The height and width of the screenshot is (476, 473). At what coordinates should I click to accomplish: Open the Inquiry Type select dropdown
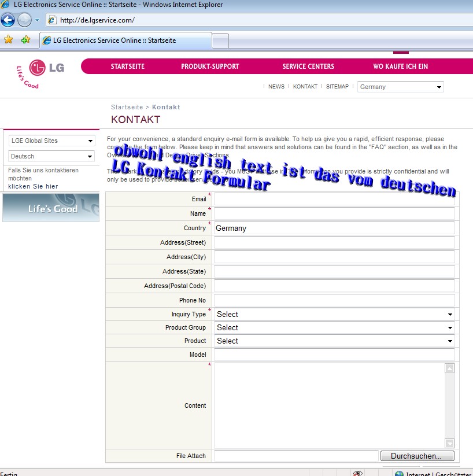pyautogui.click(x=334, y=314)
